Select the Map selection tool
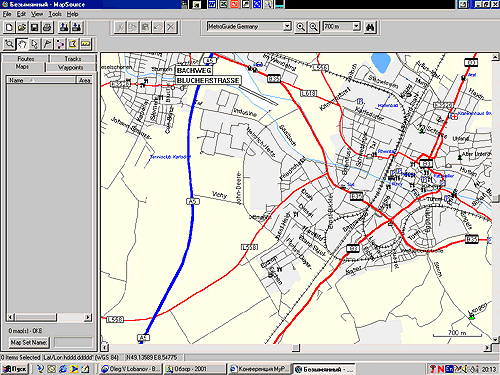This screenshot has width=500, height=375. [73, 44]
